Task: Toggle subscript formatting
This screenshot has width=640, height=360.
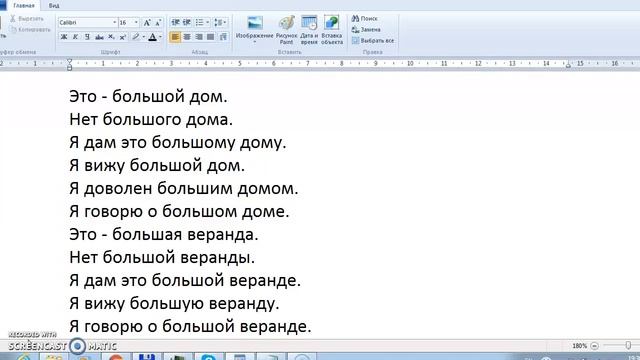Action: [x=111, y=37]
